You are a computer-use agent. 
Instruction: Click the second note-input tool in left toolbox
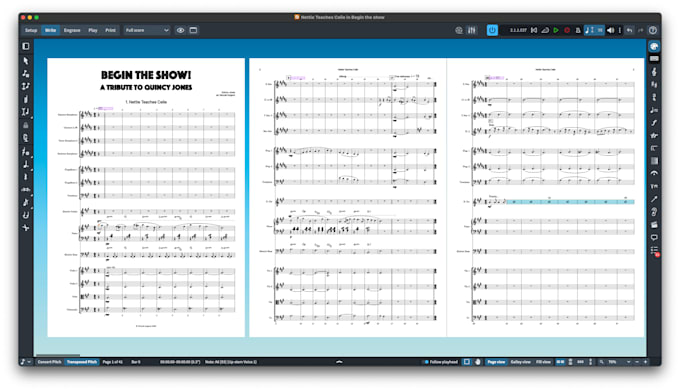pos(26,74)
